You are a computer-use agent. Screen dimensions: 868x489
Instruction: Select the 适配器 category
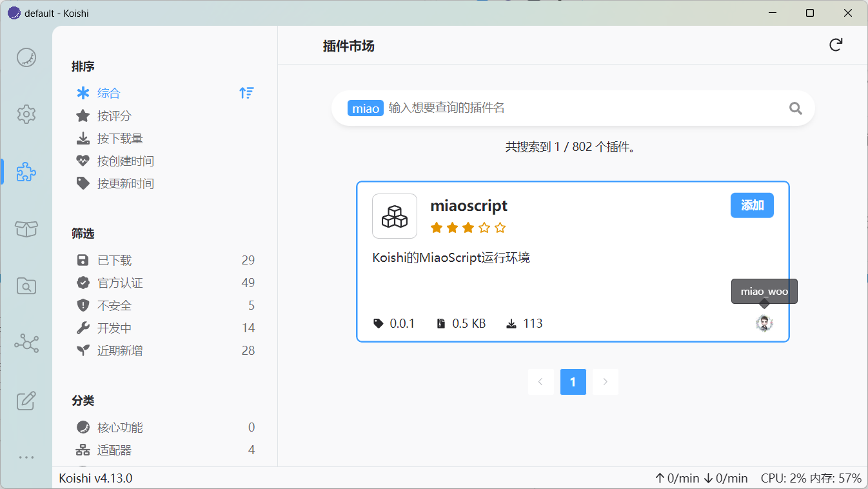(x=164, y=450)
